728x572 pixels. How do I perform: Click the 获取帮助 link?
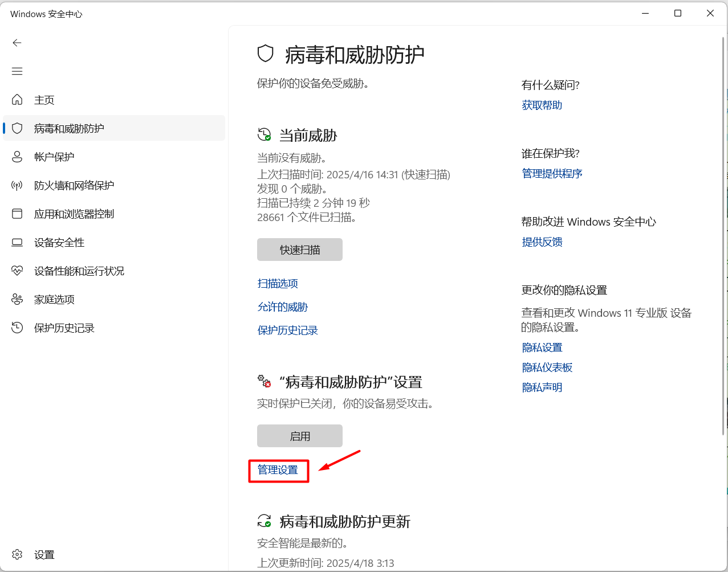(542, 105)
